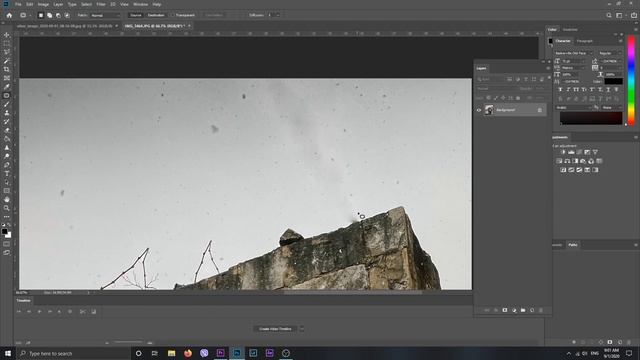Select the Gradient tool

(x=7, y=139)
